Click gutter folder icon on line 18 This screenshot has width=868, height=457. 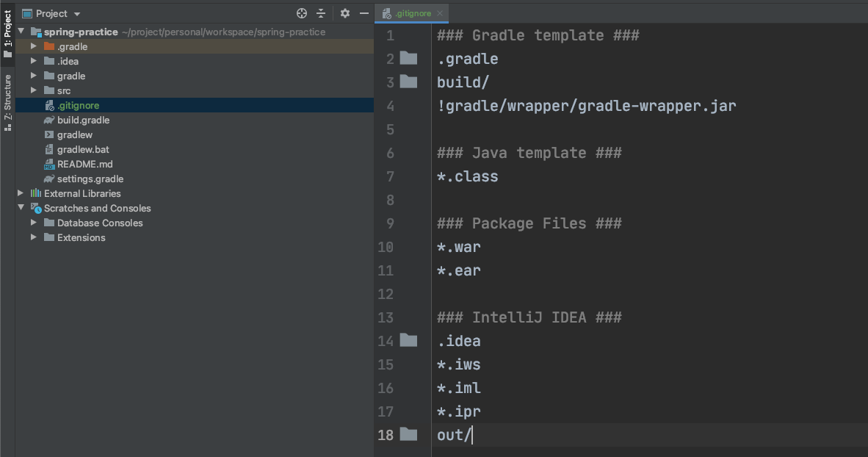click(408, 433)
